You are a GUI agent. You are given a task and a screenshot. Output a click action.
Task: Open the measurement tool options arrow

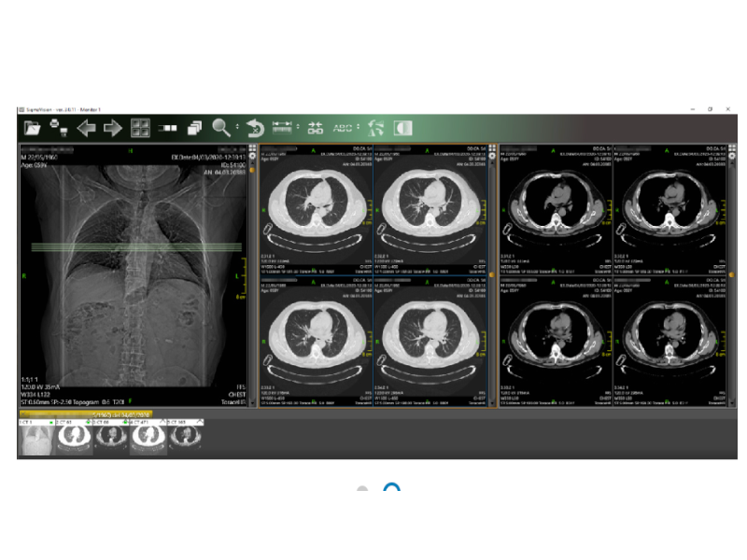pos(298,127)
